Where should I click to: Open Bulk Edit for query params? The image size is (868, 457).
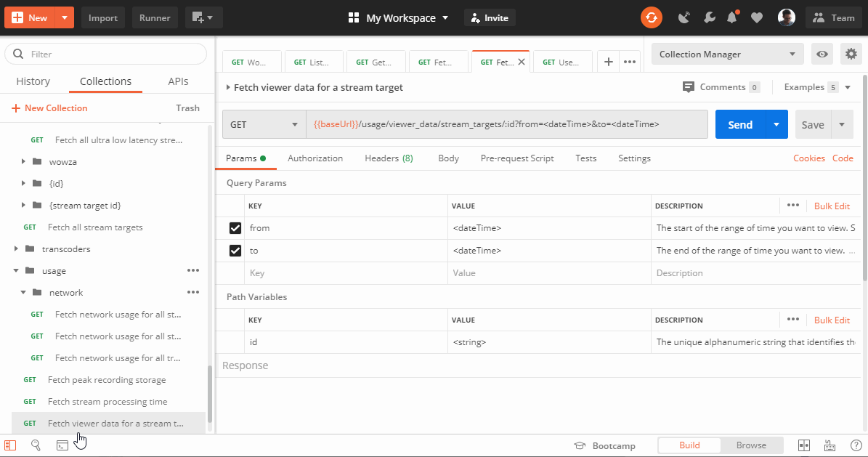point(832,206)
